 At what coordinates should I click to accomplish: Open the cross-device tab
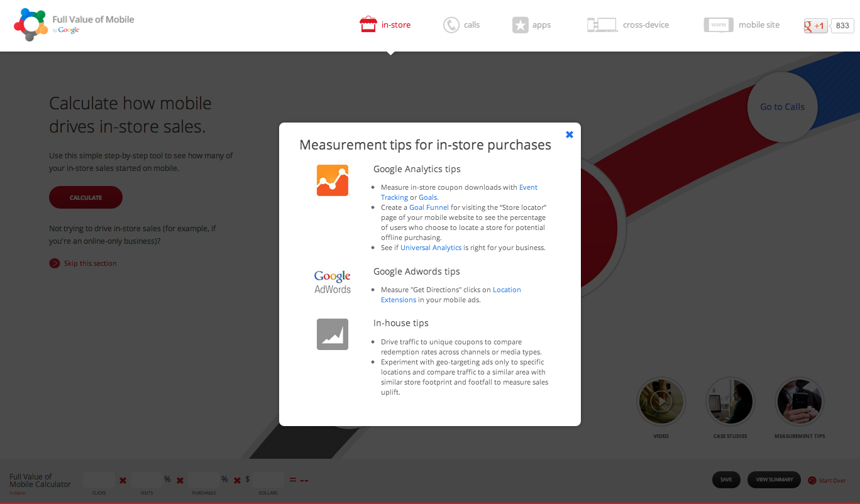click(628, 25)
